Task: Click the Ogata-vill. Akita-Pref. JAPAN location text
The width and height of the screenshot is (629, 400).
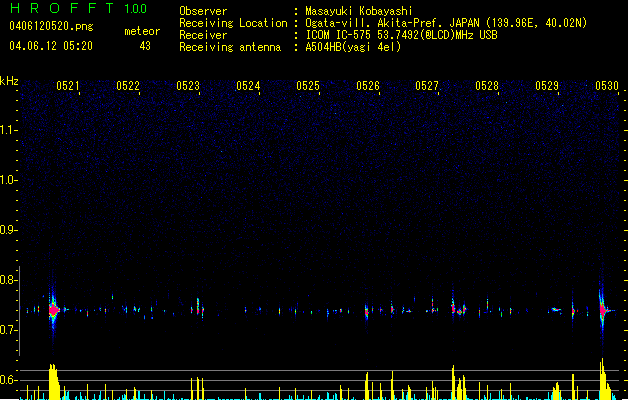Action: pos(394,23)
